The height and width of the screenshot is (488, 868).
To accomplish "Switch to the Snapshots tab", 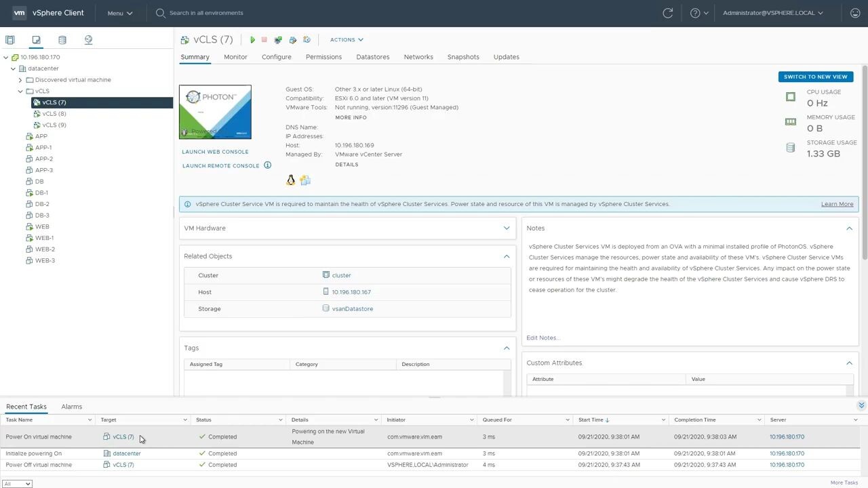I will point(462,57).
